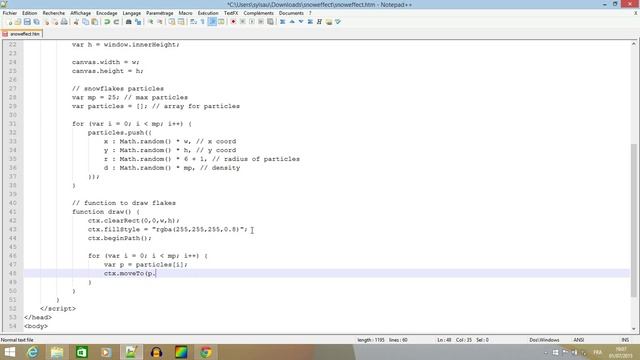Screen dimensions: 640x360
Task: Redo the edit with toolbar arrow
Action: 116,22
